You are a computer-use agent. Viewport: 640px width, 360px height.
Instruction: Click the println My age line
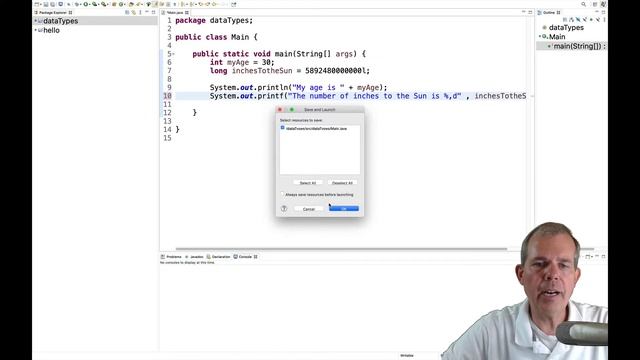[298, 87]
